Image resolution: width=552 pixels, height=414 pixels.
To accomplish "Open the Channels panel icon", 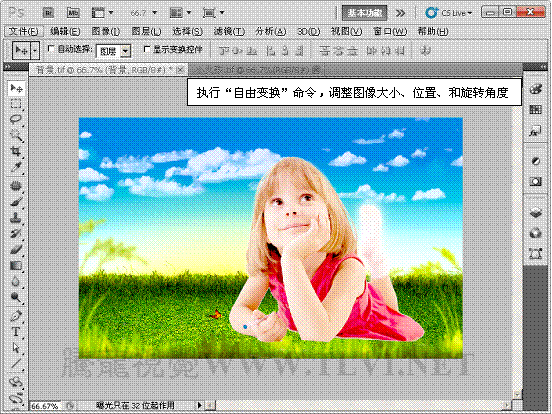I will [x=535, y=233].
